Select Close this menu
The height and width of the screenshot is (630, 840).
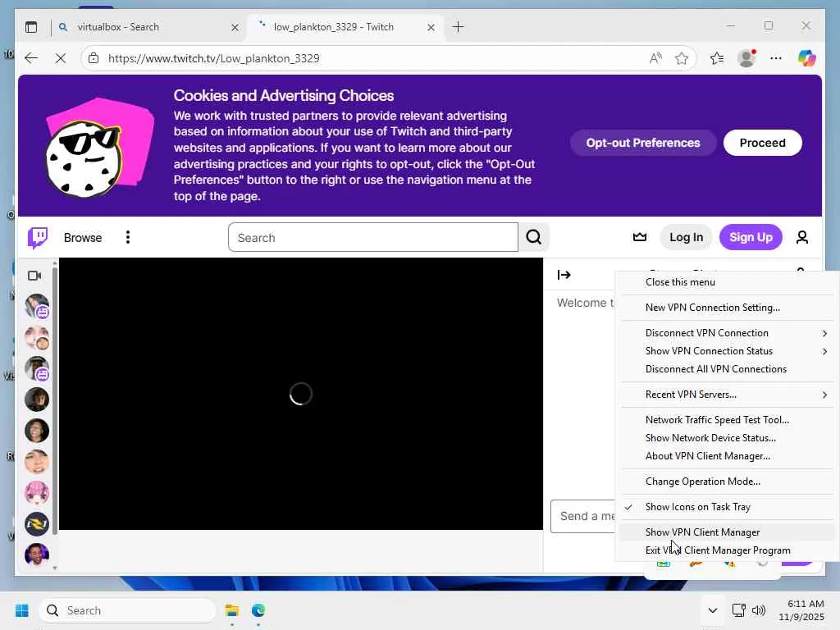[x=728, y=282]
